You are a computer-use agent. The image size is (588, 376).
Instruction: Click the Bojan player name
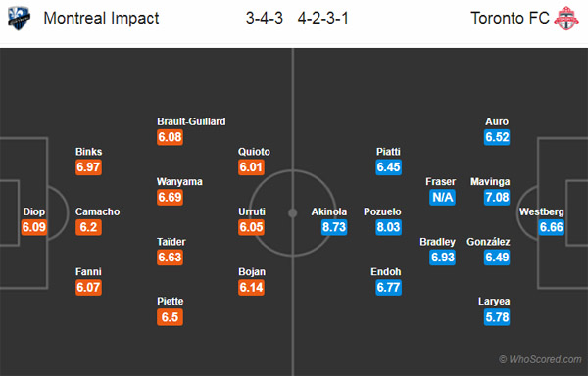coord(252,272)
